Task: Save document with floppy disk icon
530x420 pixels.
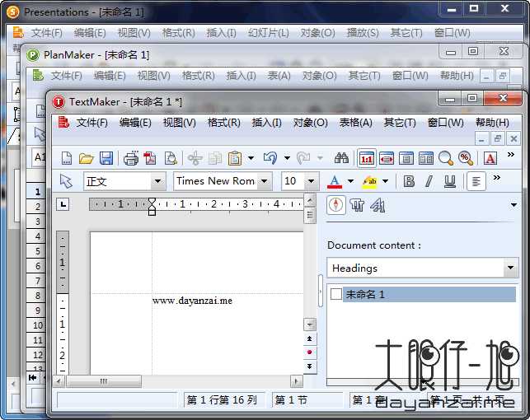Action: pos(106,158)
